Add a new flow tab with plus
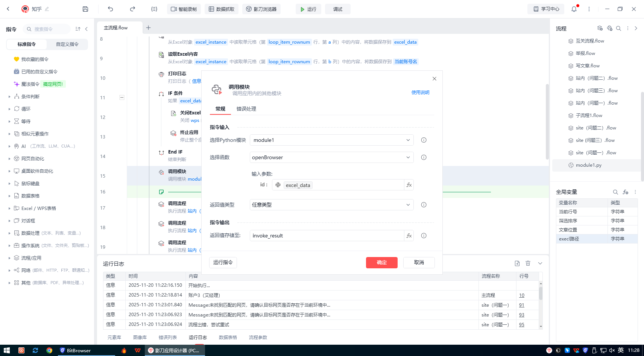Screen dimensions: 644x356 coord(148,27)
